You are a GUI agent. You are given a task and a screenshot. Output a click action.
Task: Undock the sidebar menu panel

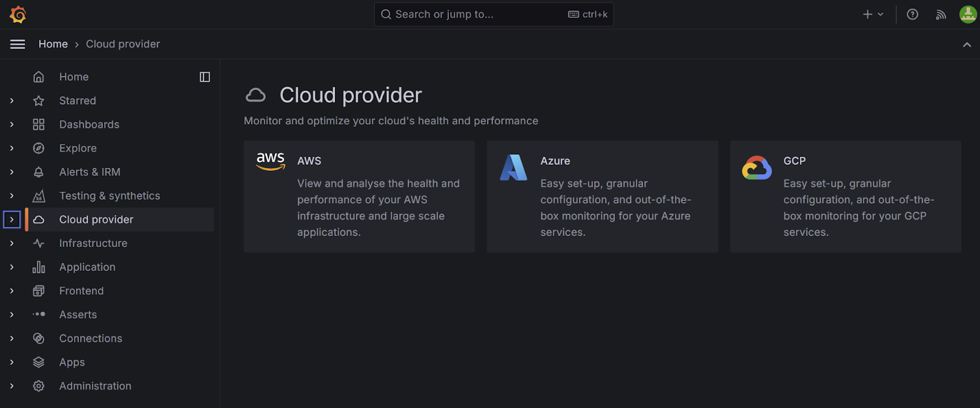coord(205,77)
